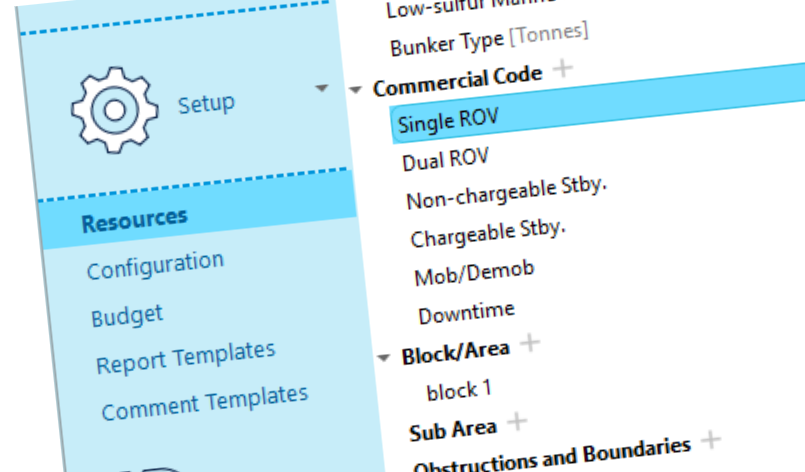Select the Mob/Demob item
This screenshot has height=472, width=805.
[x=474, y=273]
